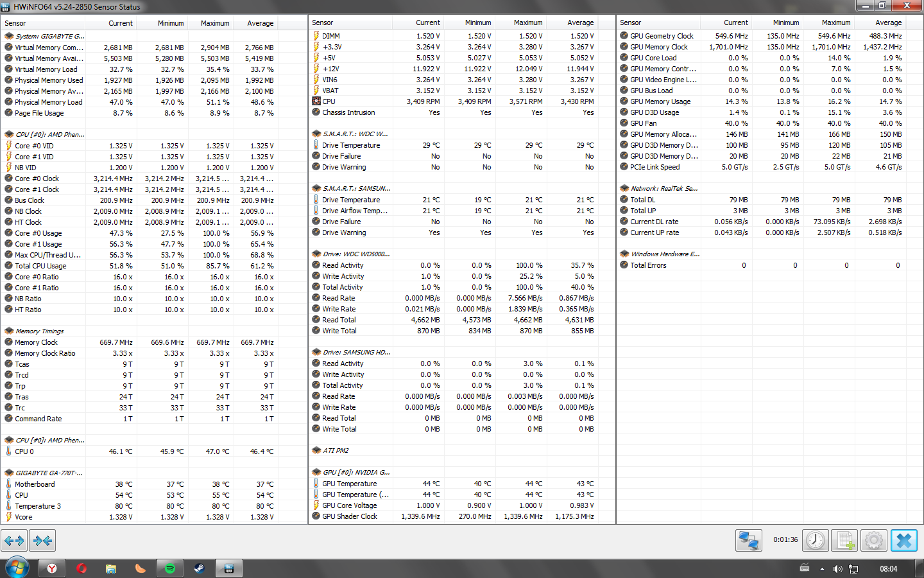Select the Memory Clock Ratio row
Viewport: 924px width, 578px height.
[x=154, y=353]
